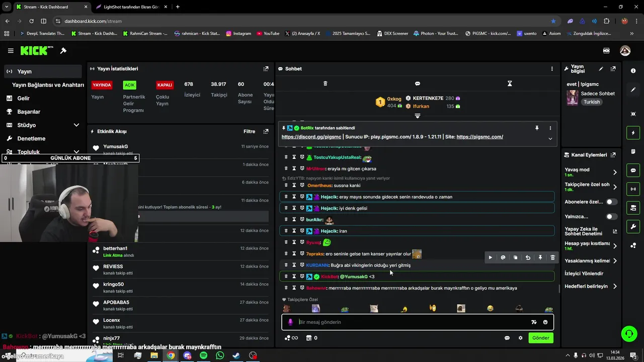Click the wrench icon in right sidebar
This screenshot has width=644, height=362.
633,226
